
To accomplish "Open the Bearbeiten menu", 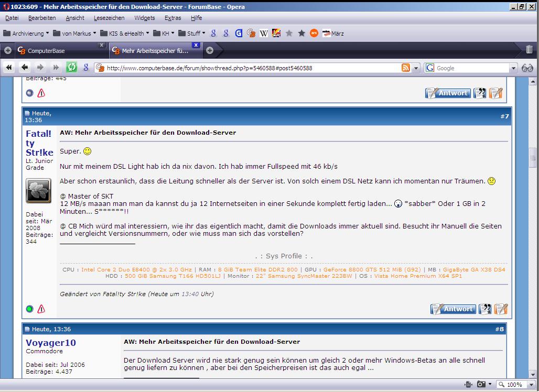I will tap(42, 18).
